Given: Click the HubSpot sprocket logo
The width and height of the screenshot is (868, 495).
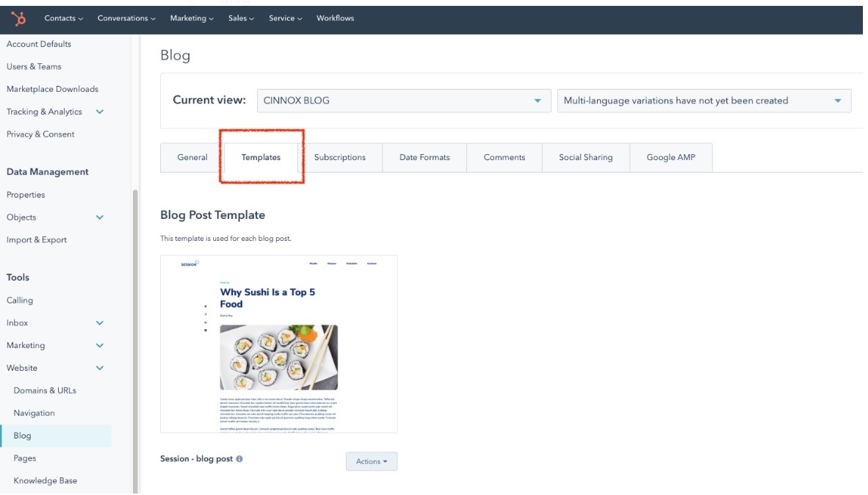Looking at the screenshot, I should coord(18,18).
